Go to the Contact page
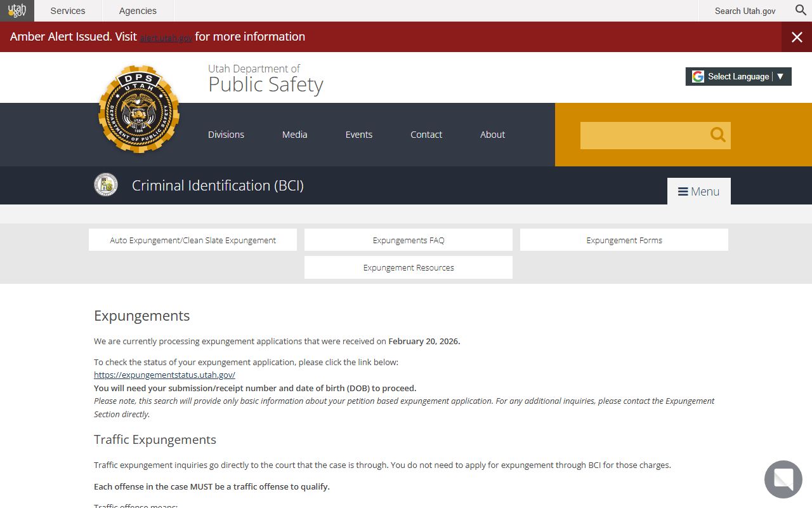This screenshot has width=812, height=508. [426, 135]
